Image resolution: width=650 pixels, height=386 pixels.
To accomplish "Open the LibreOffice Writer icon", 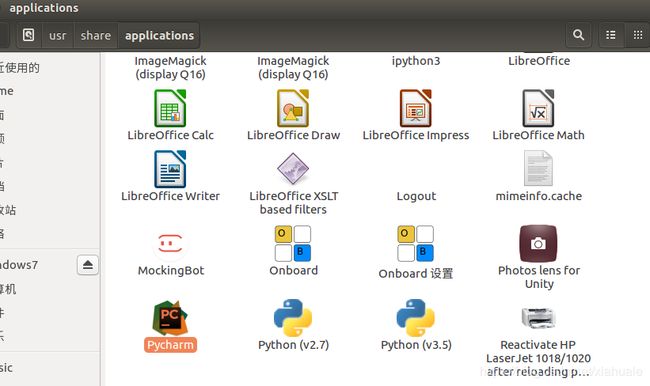I will point(170,169).
